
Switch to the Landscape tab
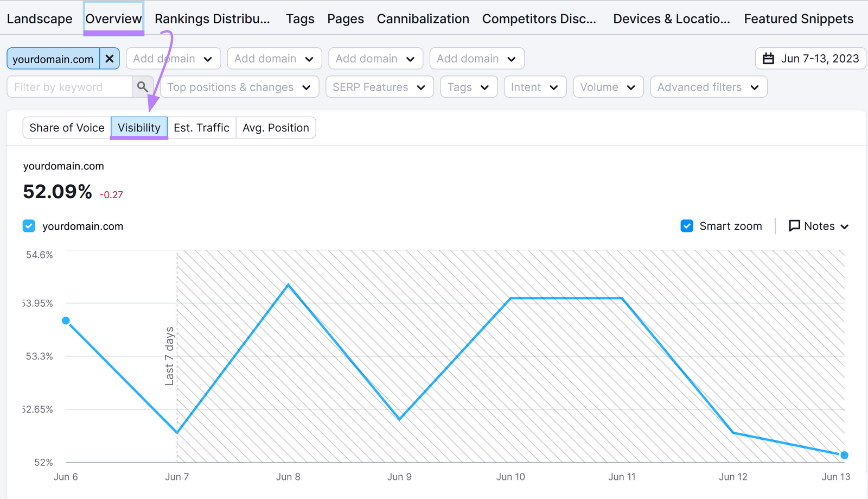point(39,18)
